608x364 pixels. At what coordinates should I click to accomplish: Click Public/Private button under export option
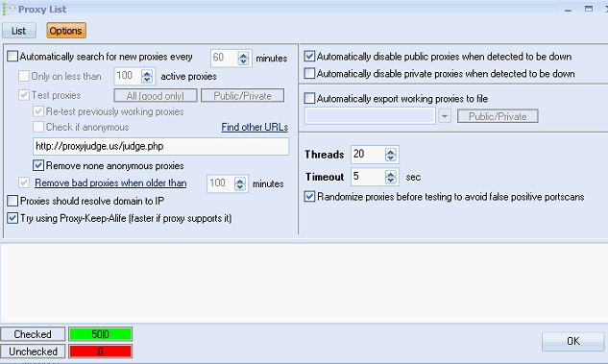pos(498,116)
